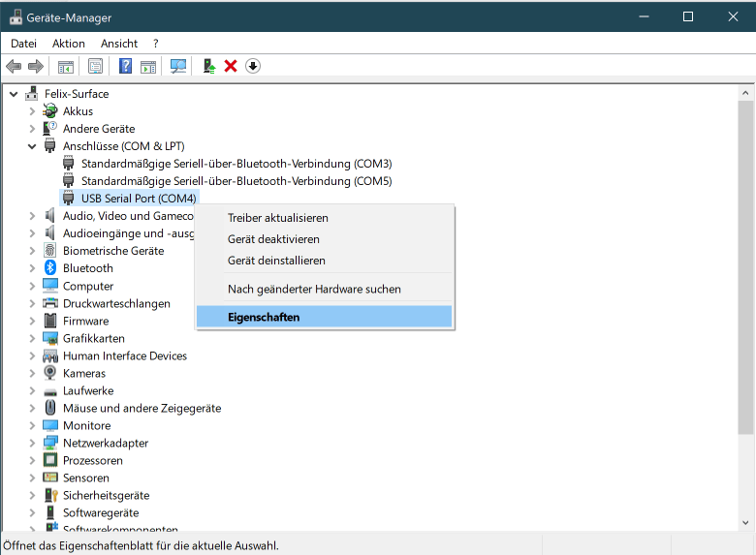Collapse the Anschlüsse (COM & LPT) node

point(32,146)
